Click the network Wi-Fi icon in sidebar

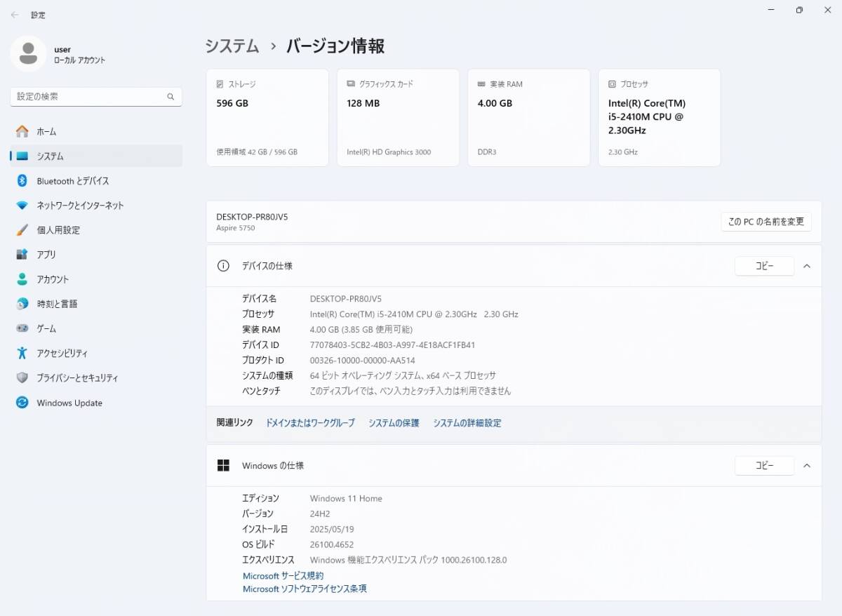coord(22,206)
